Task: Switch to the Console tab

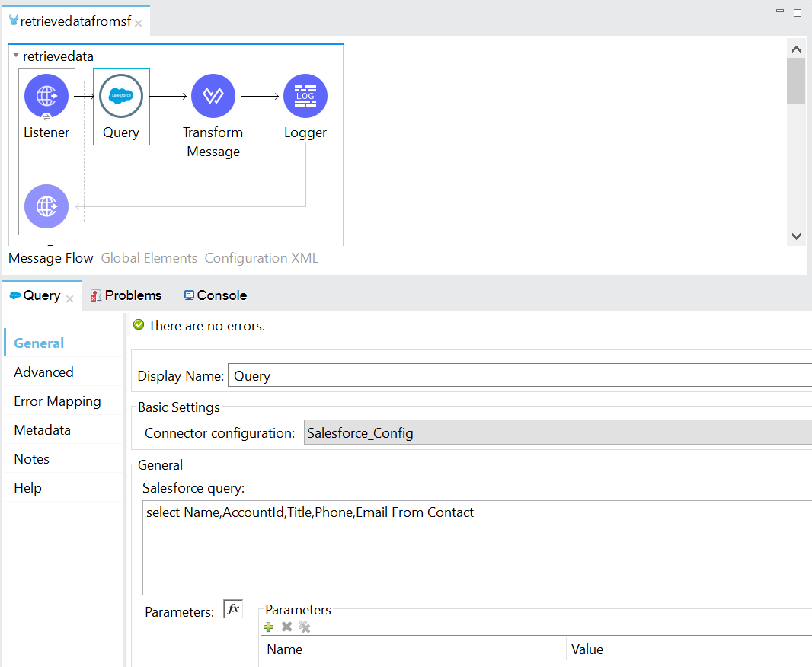Action: pos(214,295)
